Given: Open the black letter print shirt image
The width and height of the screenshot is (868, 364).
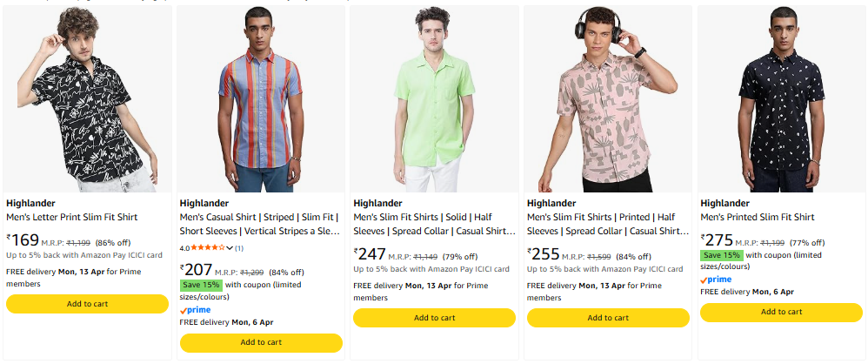Looking at the screenshot, I should pyautogui.click(x=87, y=98).
